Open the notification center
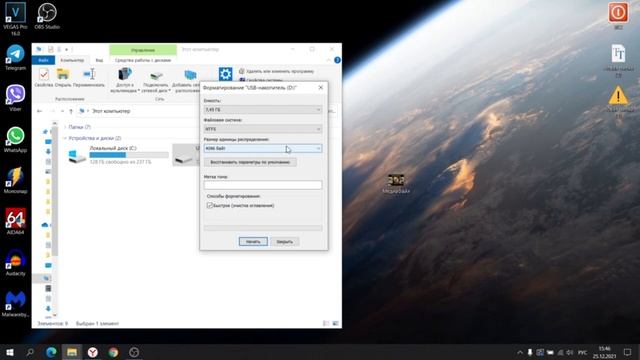This screenshot has height=360, width=640. [x=627, y=352]
